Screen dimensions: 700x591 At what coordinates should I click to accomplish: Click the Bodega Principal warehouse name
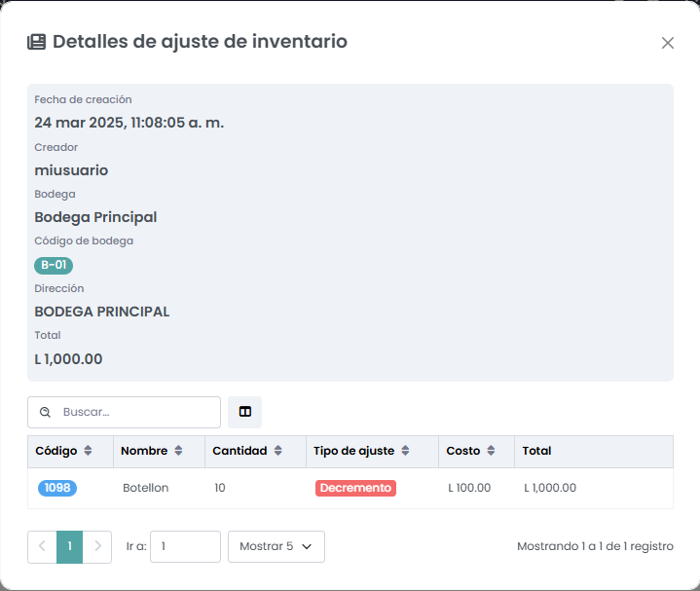[95, 217]
